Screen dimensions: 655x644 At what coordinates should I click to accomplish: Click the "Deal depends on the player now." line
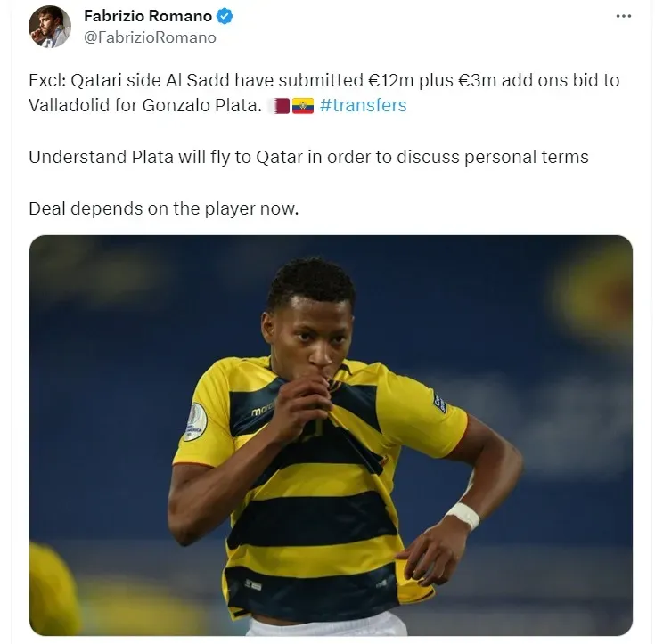coord(164,208)
